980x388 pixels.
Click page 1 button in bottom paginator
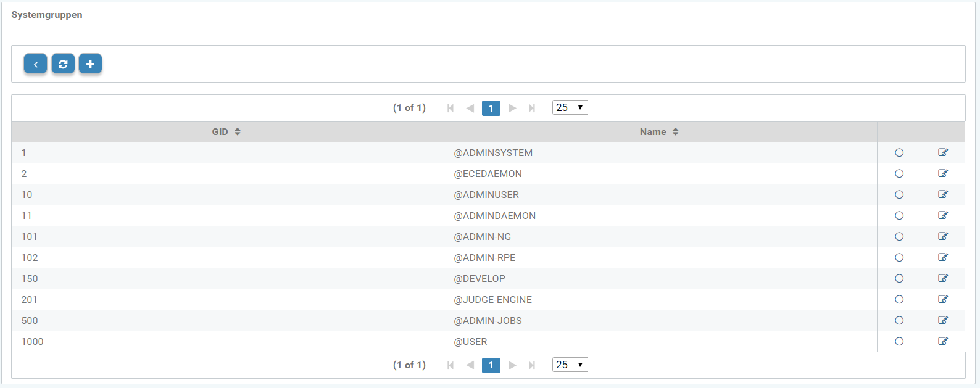pyautogui.click(x=491, y=365)
